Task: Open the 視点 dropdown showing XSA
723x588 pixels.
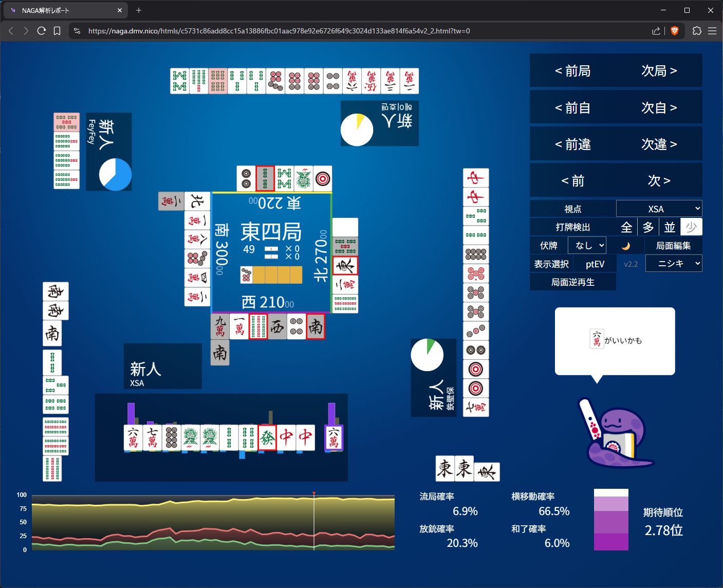Action: tap(659, 209)
